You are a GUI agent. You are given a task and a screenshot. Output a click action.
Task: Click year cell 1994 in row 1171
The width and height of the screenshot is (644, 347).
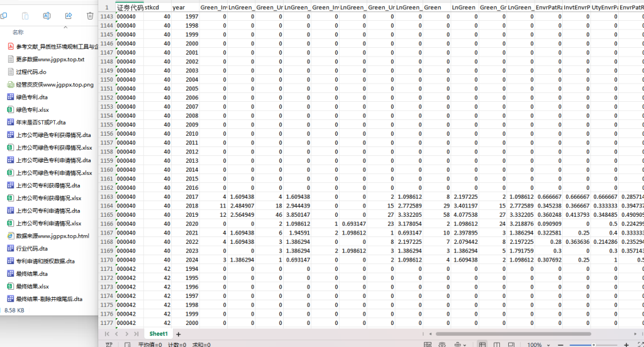[x=186, y=269]
